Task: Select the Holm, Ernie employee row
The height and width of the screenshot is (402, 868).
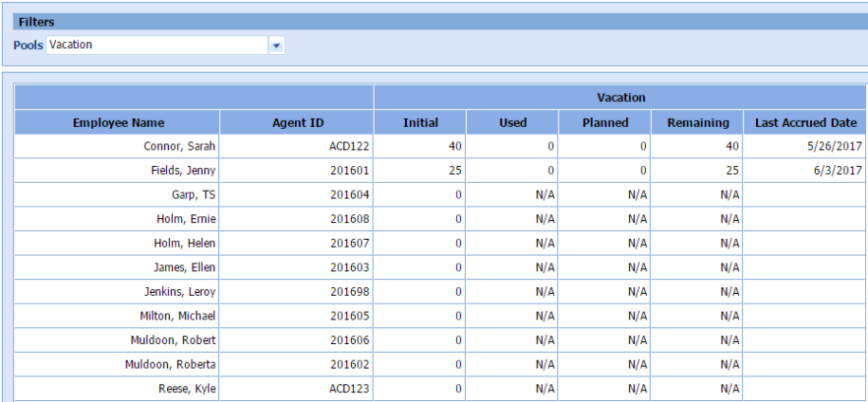Action: [185, 219]
